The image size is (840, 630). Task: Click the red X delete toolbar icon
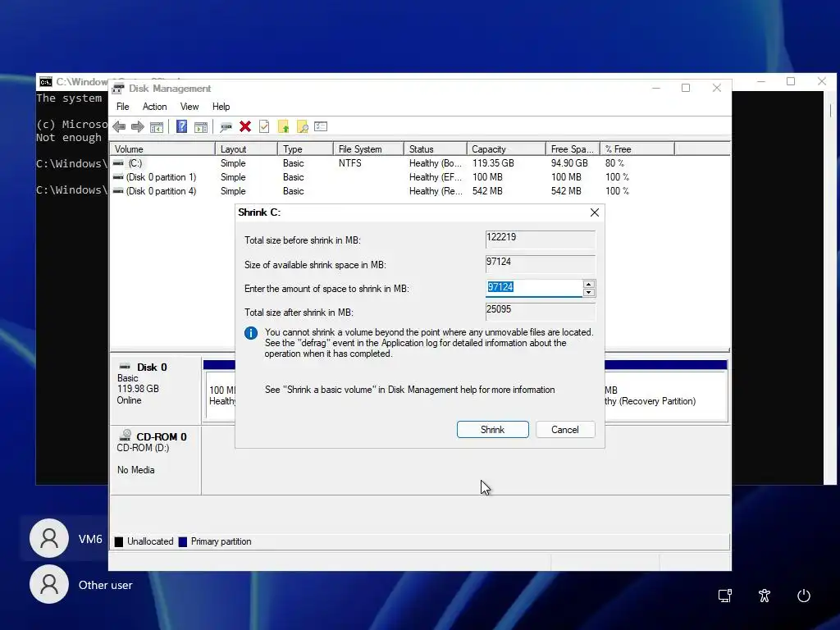245,126
